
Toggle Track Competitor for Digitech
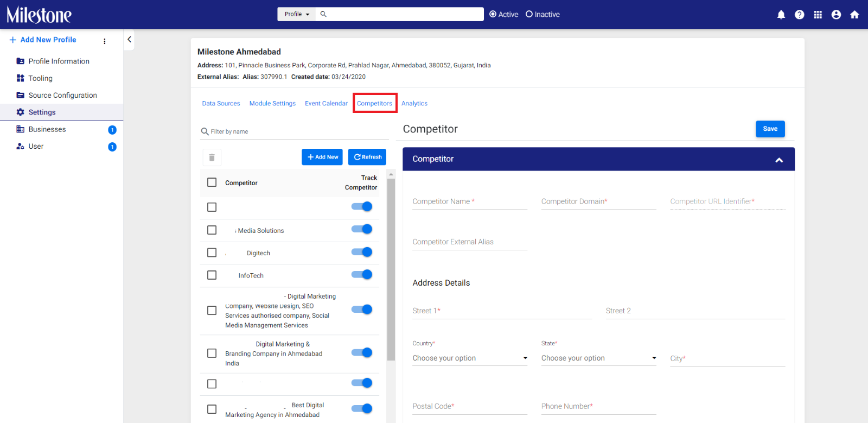tap(362, 252)
